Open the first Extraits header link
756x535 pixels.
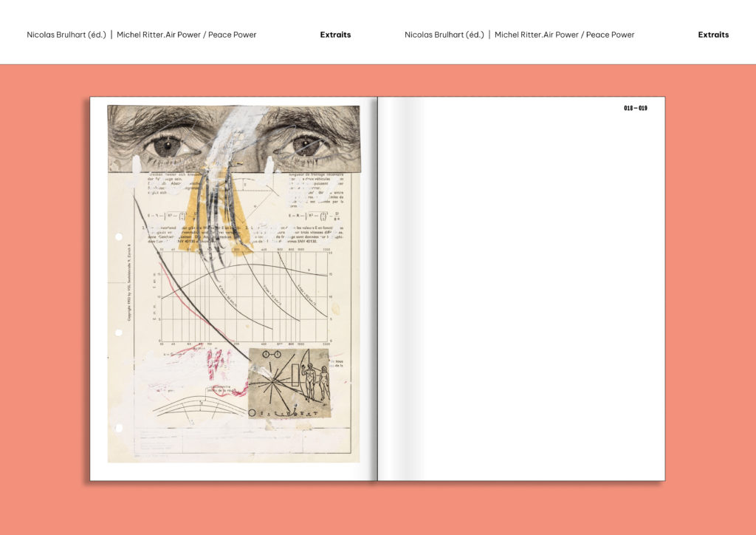tap(335, 35)
